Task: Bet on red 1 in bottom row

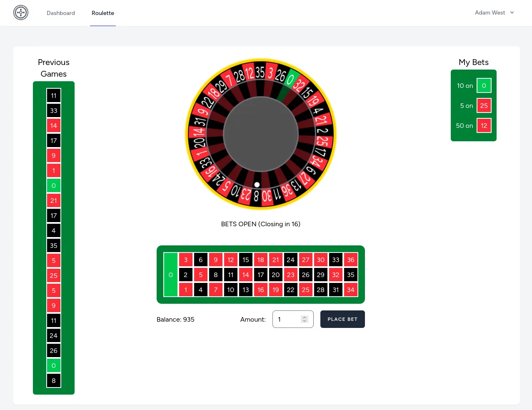Action: [185, 290]
